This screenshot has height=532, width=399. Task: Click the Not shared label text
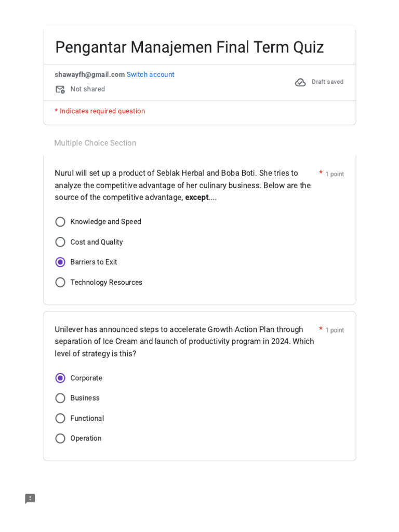pos(87,89)
